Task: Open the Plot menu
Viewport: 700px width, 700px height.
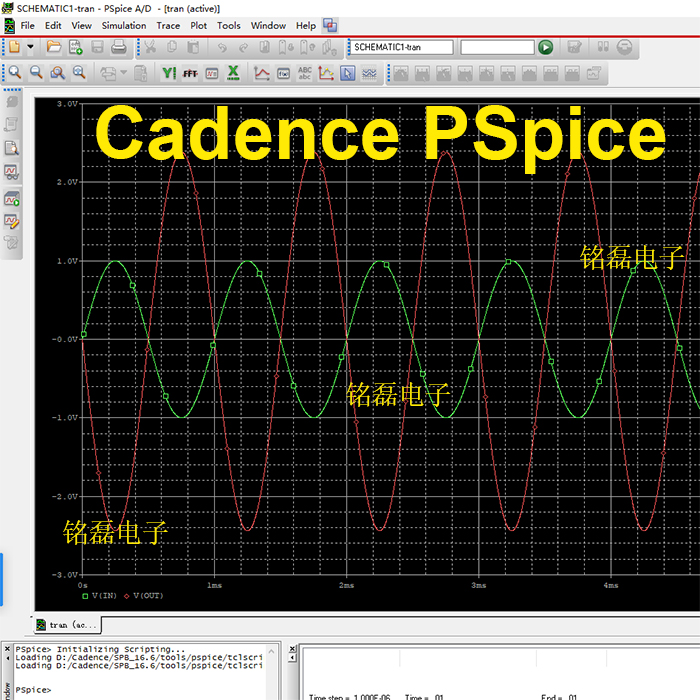Action: tap(198, 26)
